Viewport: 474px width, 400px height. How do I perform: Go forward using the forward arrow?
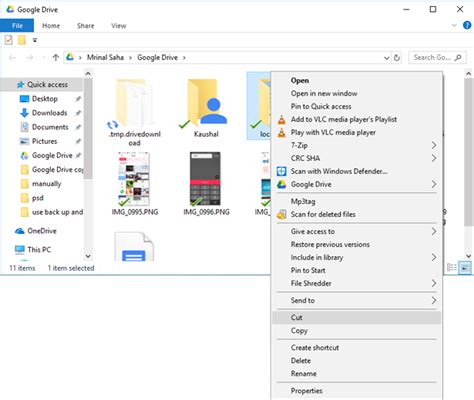pyautogui.click(x=30, y=58)
